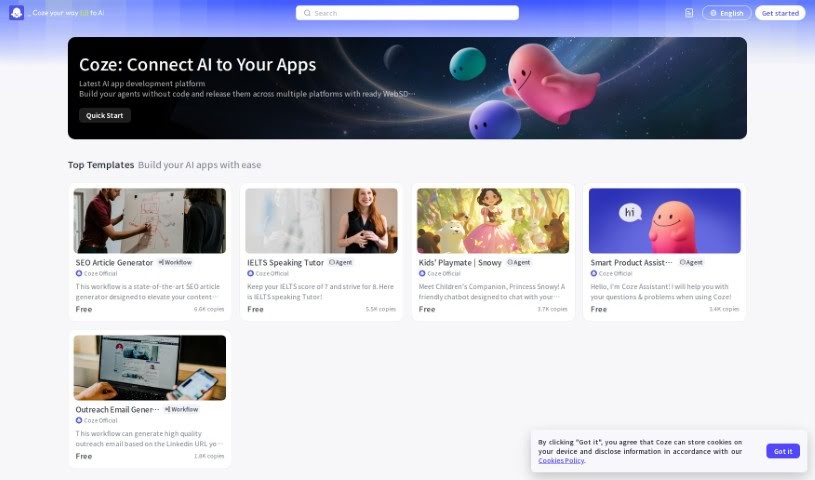Click '5.5K copies' on IELTS Speaking Tutor

click(x=380, y=309)
